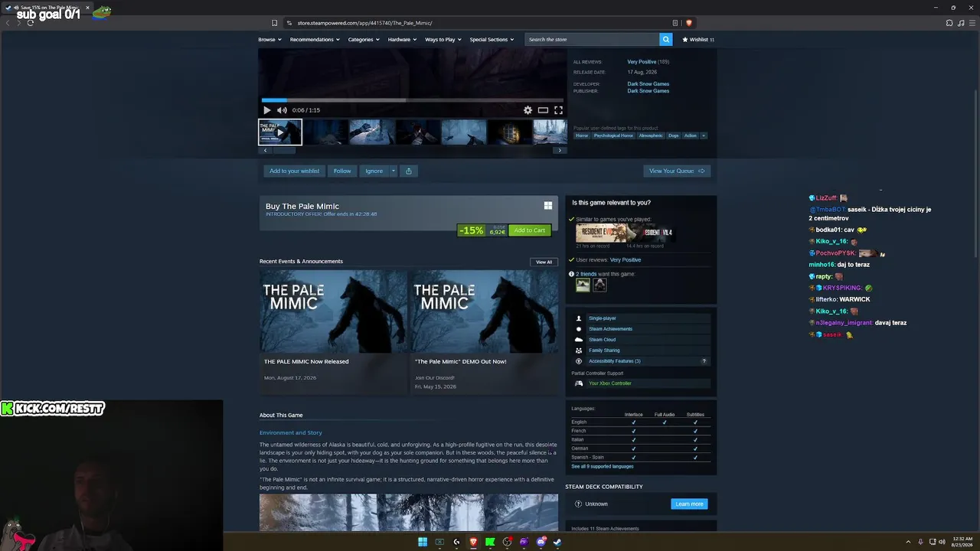
Task: Reload the page with refresh icon
Action: [31, 23]
